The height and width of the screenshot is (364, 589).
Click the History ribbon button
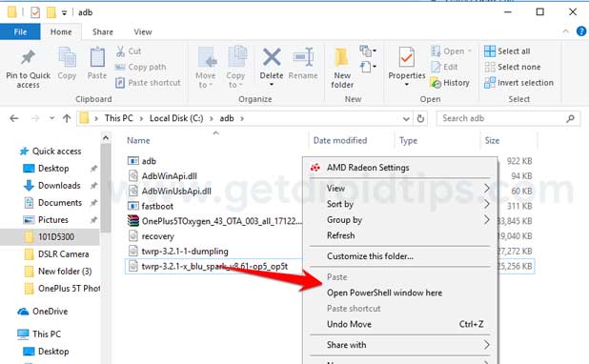point(450,83)
